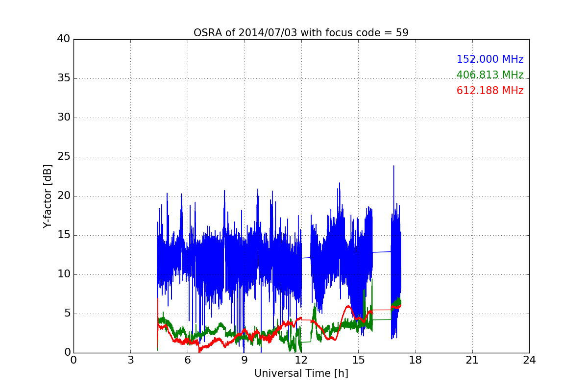
Task: Click y-axis tick value 20
Action: [x=63, y=196]
